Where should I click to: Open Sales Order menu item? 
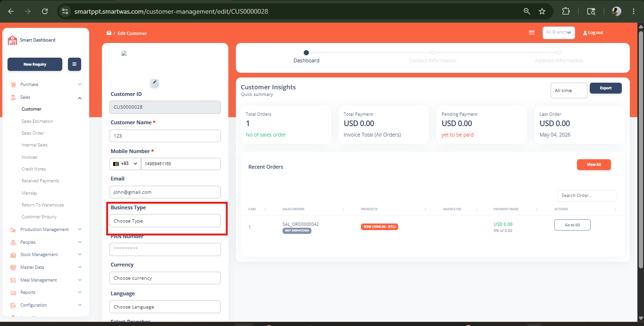[x=33, y=133]
